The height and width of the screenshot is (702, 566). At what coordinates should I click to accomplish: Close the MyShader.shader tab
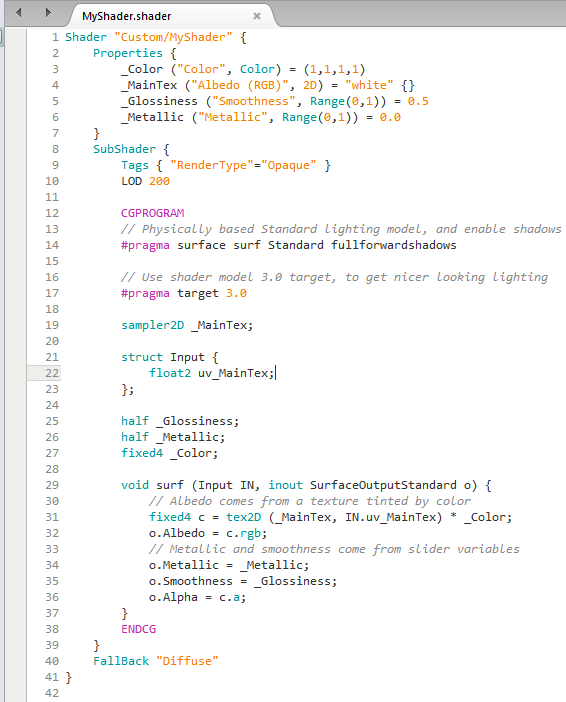click(257, 16)
